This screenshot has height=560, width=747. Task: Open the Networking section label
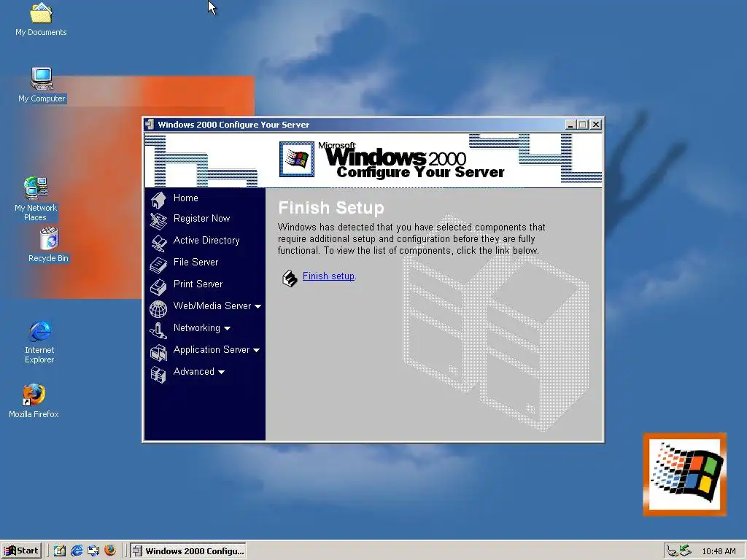(x=197, y=327)
